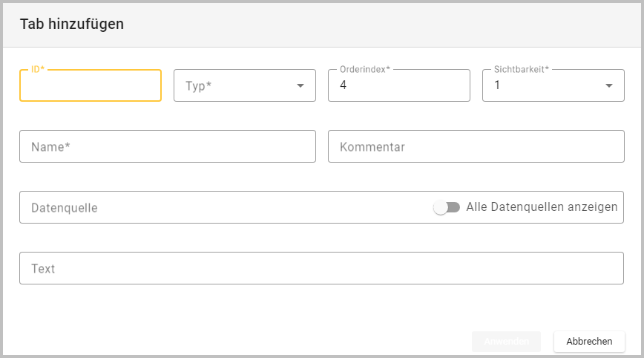Select the Datenquelle field
Image resolution: width=644 pixels, height=358 pixels.
(223, 208)
